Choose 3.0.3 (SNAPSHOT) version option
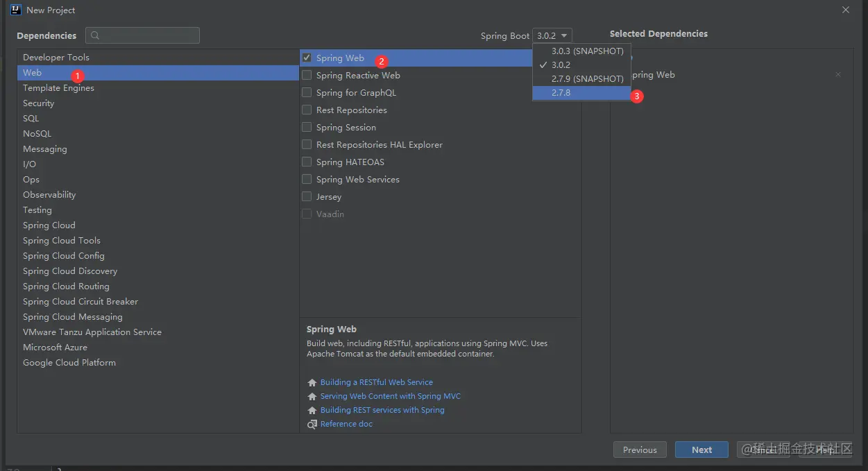Viewport: 868px width, 471px height. coord(587,51)
